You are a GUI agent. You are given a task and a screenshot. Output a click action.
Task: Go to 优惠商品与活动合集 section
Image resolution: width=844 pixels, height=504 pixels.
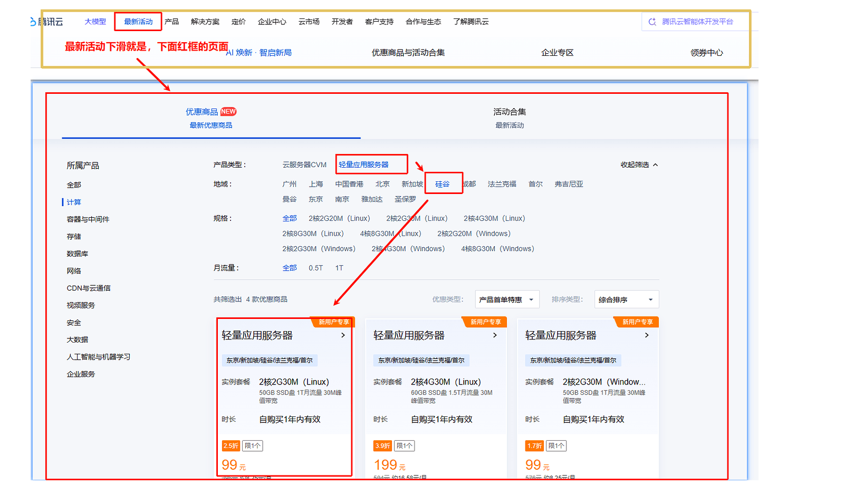(x=408, y=53)
